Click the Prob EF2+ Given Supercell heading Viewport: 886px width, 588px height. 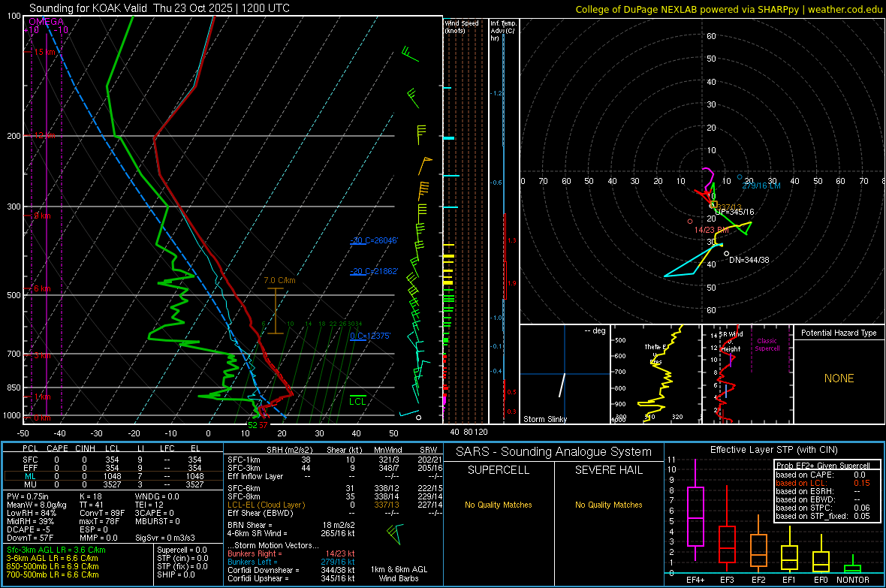click(x=823, y=466)
